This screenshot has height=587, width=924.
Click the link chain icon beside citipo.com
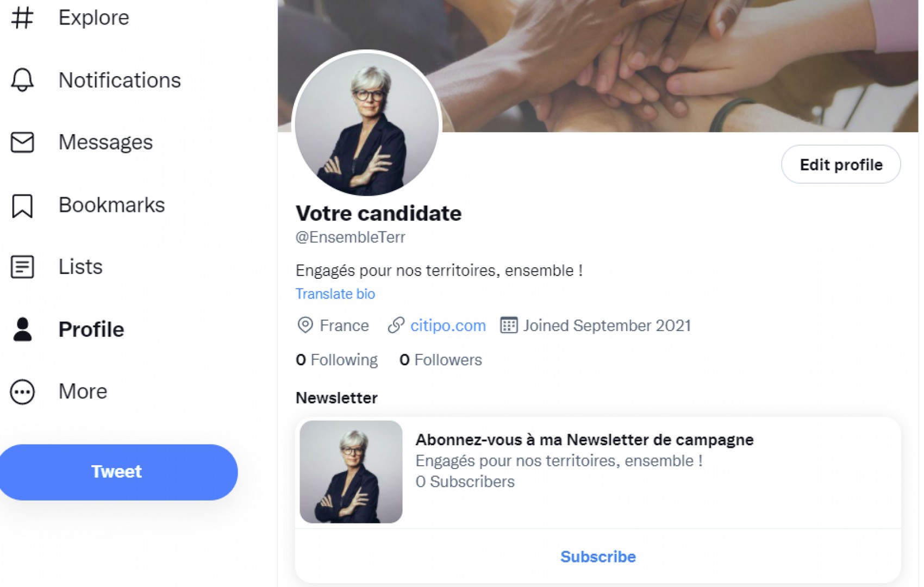click(x=396, y=325)
